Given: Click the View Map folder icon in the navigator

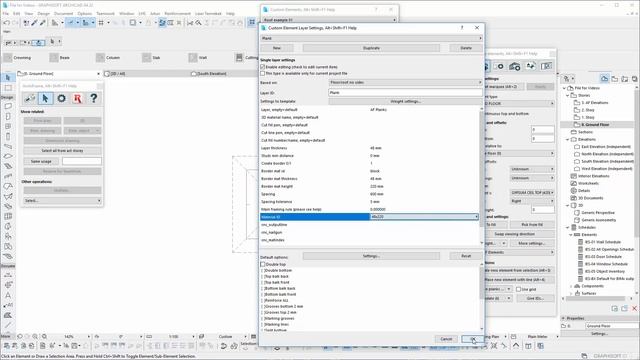Looking at the screenshot, I should pyautogui.click(x=615, y=79).
